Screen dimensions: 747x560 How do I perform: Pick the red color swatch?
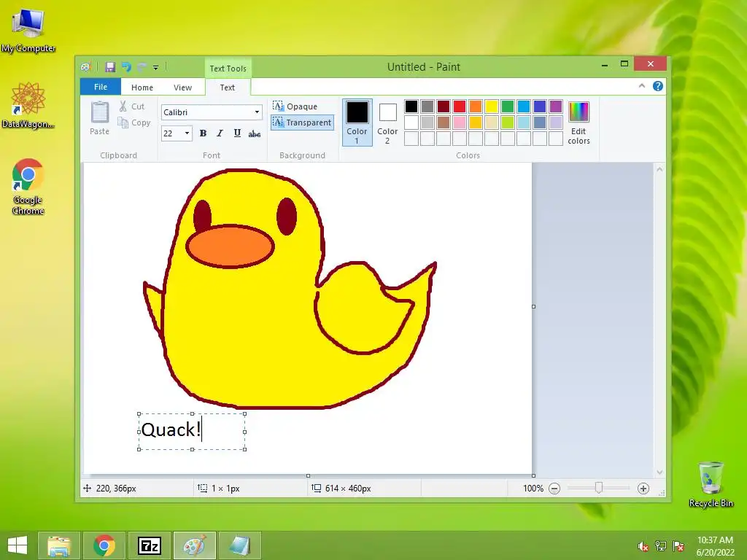click(460, 106)
